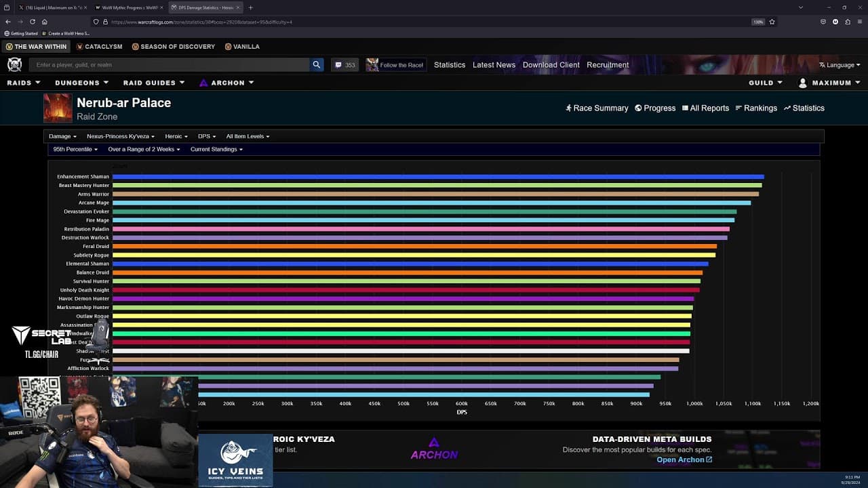The height and width of the screenshot is (488, 868).
Task: Open the Nexus-Princess Ky'veza boss dropdown
Action: click(x=121, y=136)
